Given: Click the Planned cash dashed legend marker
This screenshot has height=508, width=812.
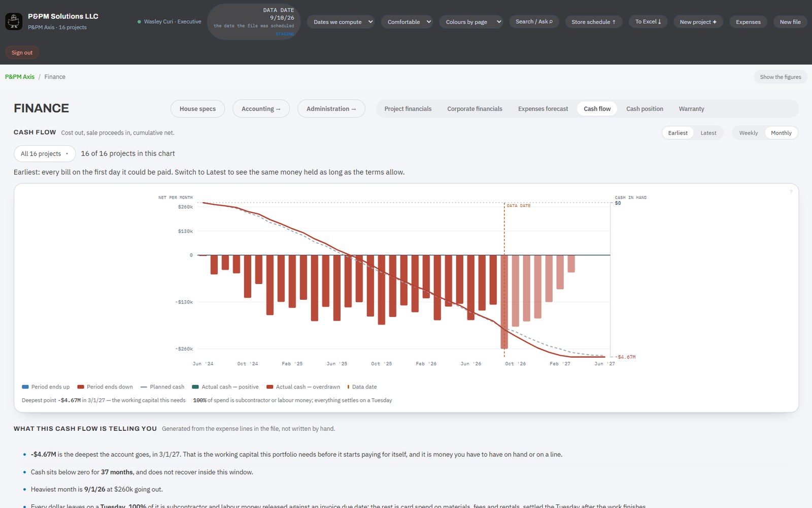Looking at the screenshot, I should 144,387.
